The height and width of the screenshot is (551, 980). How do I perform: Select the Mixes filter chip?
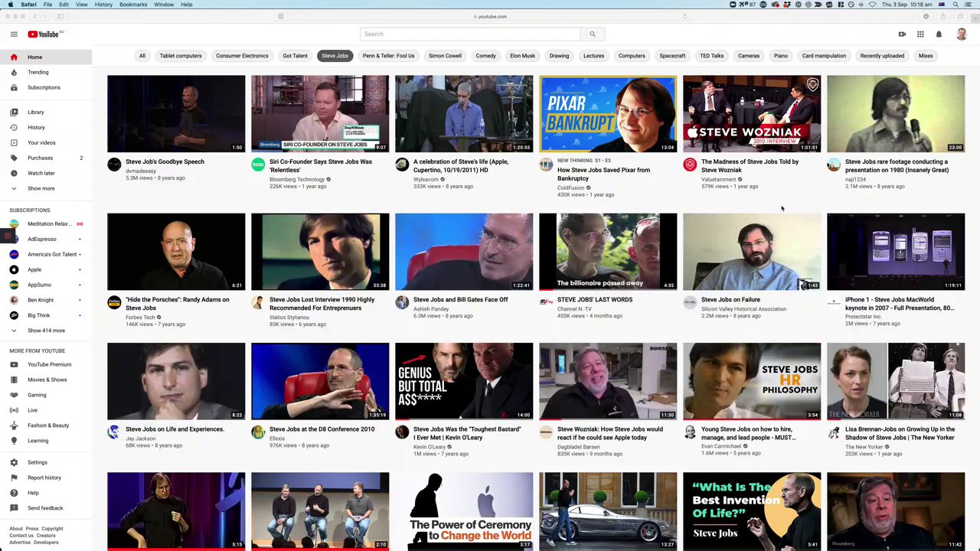pyautogui.click(x=926, y=56)
